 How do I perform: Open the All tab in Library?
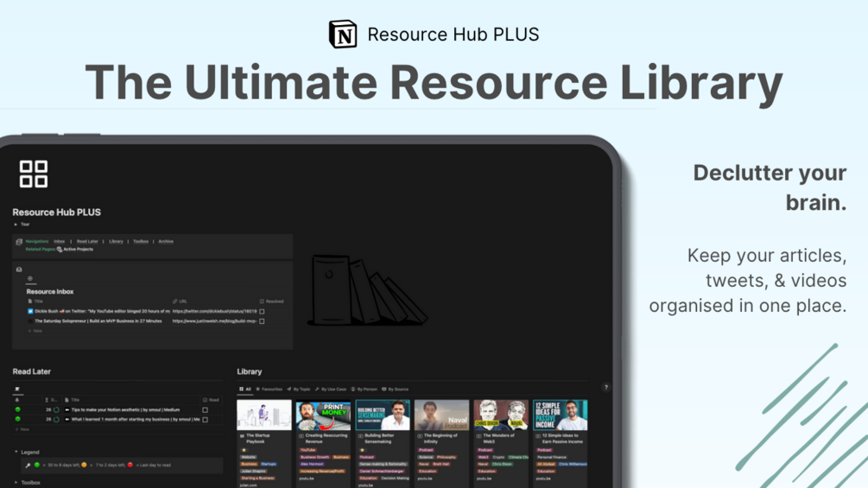pyautogui.click(x=245, y=389)
